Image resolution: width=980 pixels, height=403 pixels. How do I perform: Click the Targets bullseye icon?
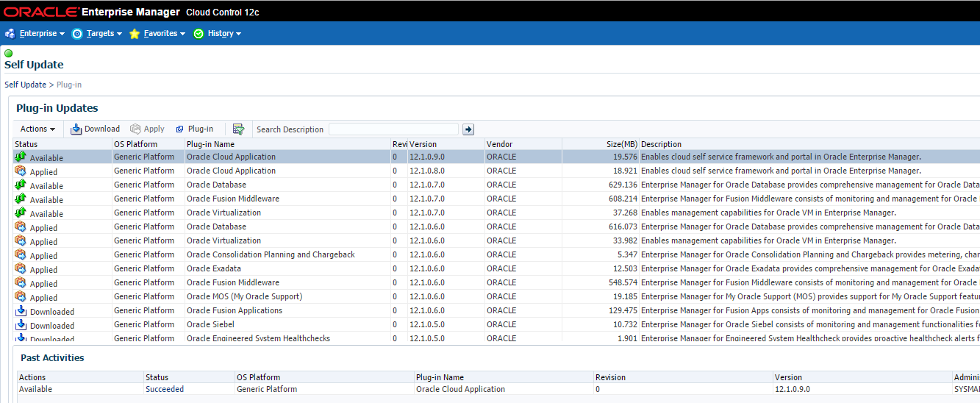click(77, 33)
